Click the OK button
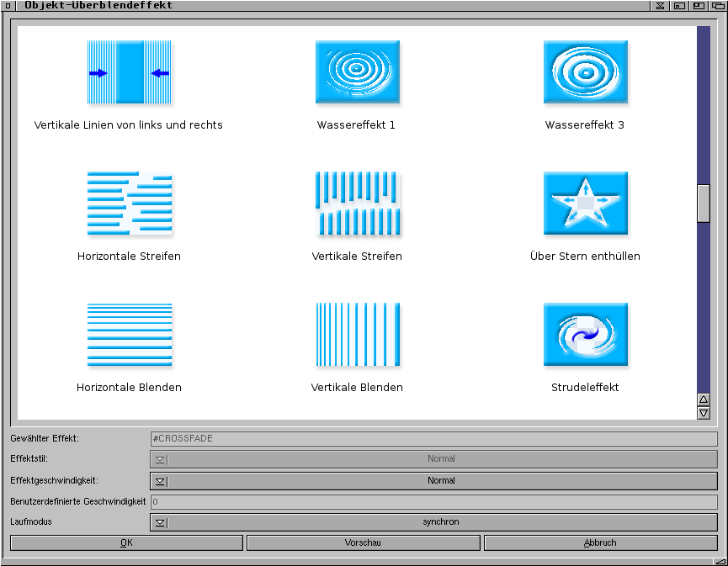Image resolution: width=728 pixels, height=566 pixels. coord(126,543)
